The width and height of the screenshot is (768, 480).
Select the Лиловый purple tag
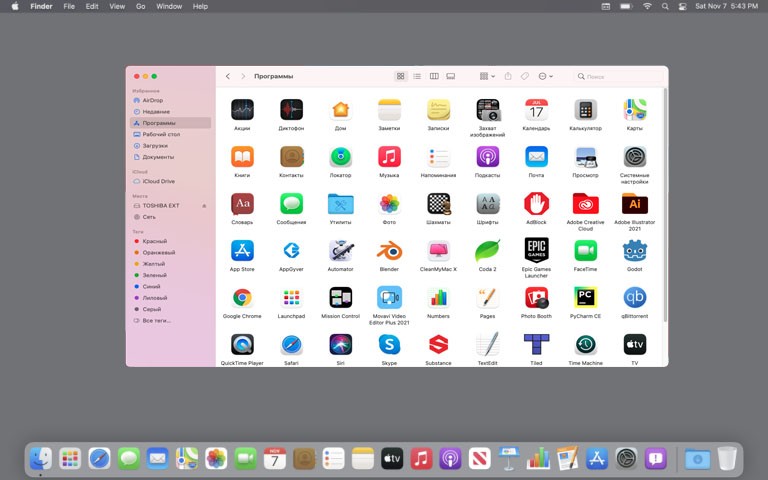170,298
